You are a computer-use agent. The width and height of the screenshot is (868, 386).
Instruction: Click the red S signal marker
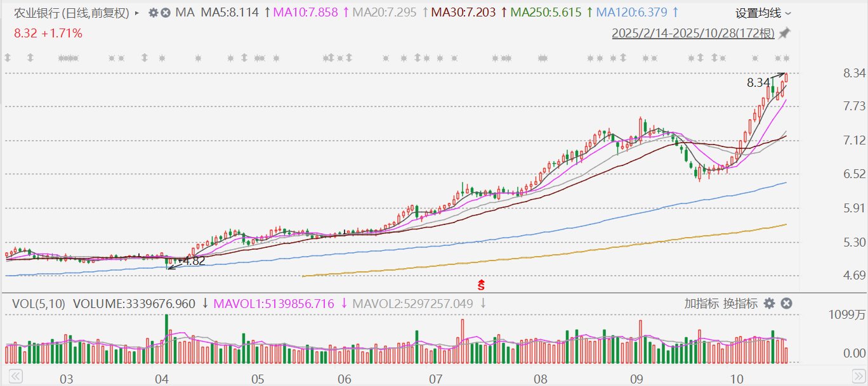tap(482, 284)
